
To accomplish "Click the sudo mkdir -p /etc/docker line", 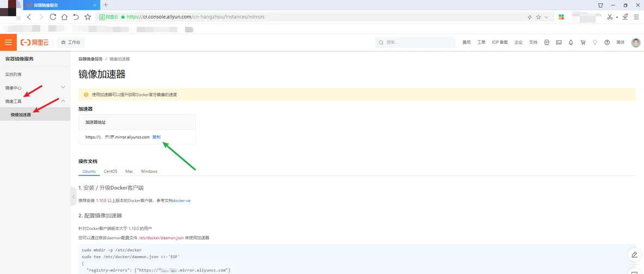I will (x=112, y=250).
